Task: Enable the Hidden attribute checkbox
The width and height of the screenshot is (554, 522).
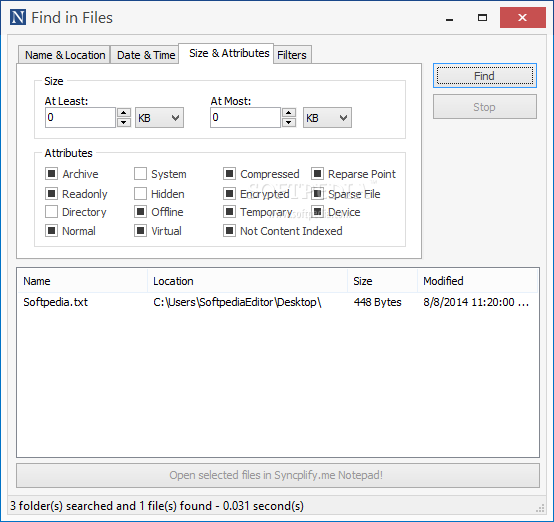Action: pos(140,193)
